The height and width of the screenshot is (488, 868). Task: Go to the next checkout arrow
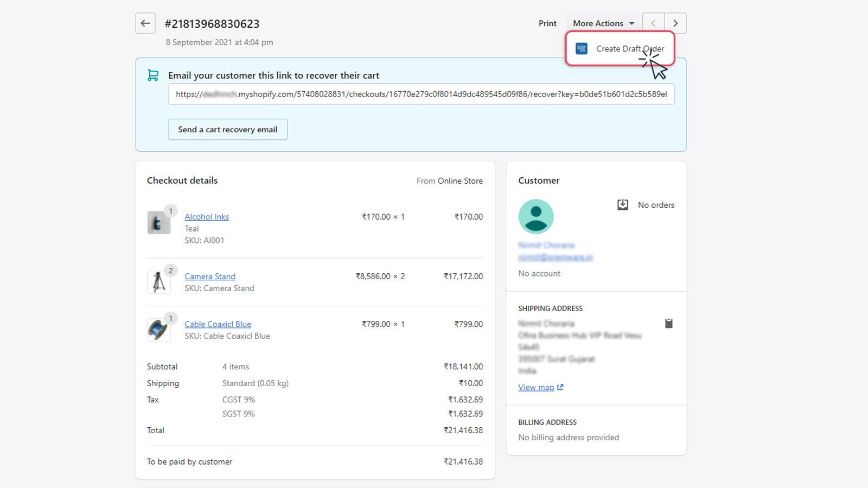pos(675,23)
